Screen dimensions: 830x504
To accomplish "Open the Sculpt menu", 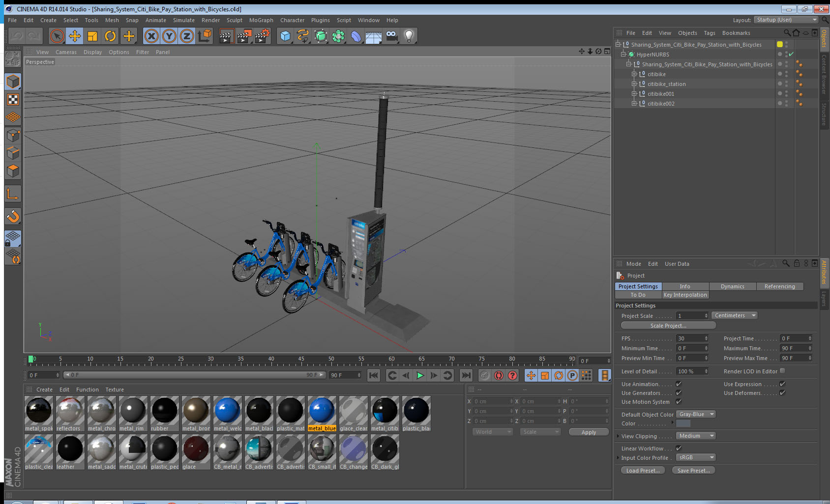I will tap(235, 20).
